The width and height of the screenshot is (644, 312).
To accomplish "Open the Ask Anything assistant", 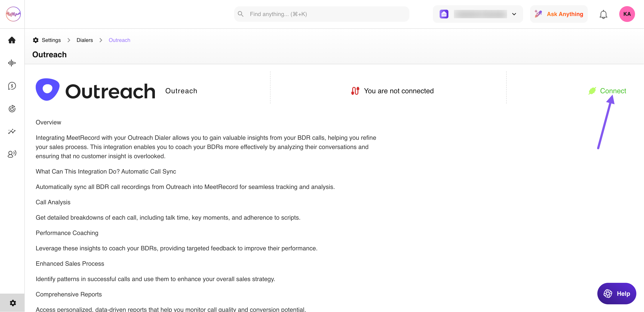I will [x=559, y=14].
